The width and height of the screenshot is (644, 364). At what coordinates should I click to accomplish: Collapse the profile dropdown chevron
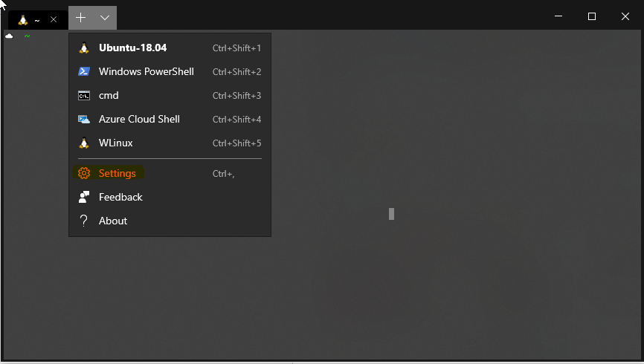105,18
